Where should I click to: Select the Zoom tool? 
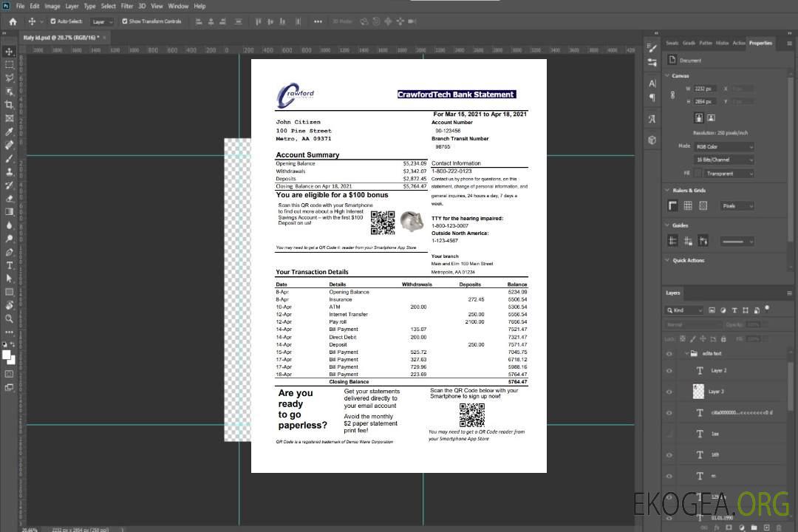[9, 318]
